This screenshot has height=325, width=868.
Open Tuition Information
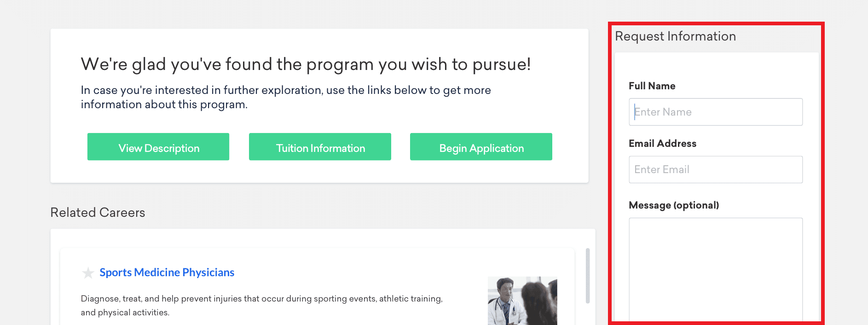click(320, 147)
